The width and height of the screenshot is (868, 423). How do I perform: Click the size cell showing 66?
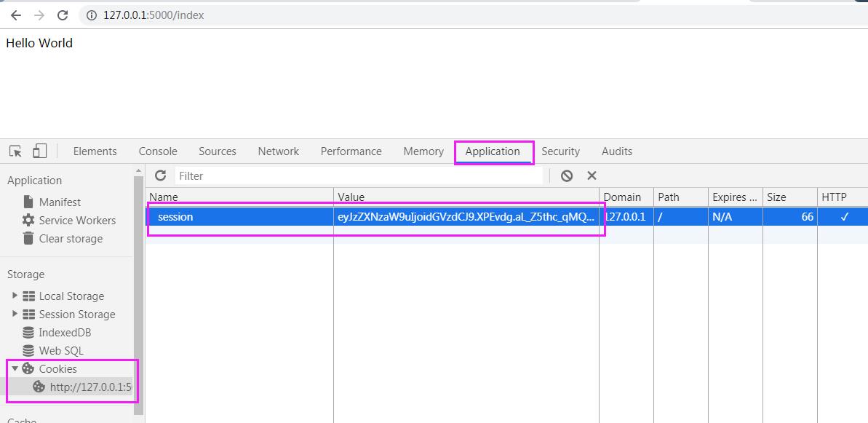[x=789, y=216]
